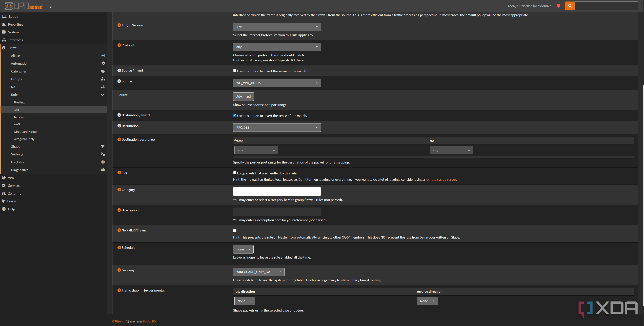Image resolution: width=644 pixels, height=326 pixels.
Task: Click the Log Files eye icon
Action: (103, 162)
